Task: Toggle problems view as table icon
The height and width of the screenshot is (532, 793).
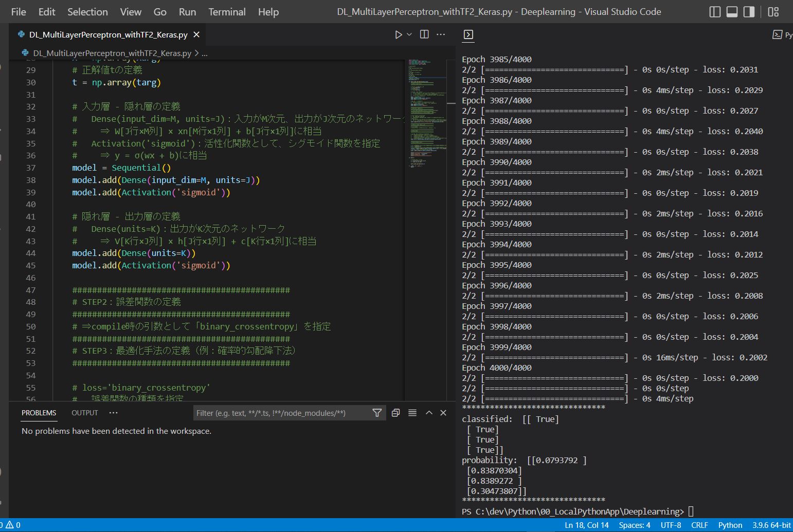Action: tap(412, 413)
